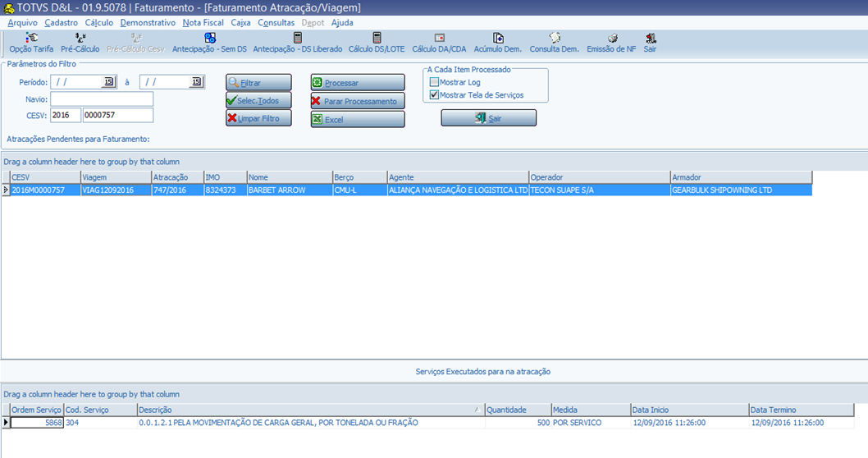Sort by Nome column header
868x458 pixels.
pos(290,177)
